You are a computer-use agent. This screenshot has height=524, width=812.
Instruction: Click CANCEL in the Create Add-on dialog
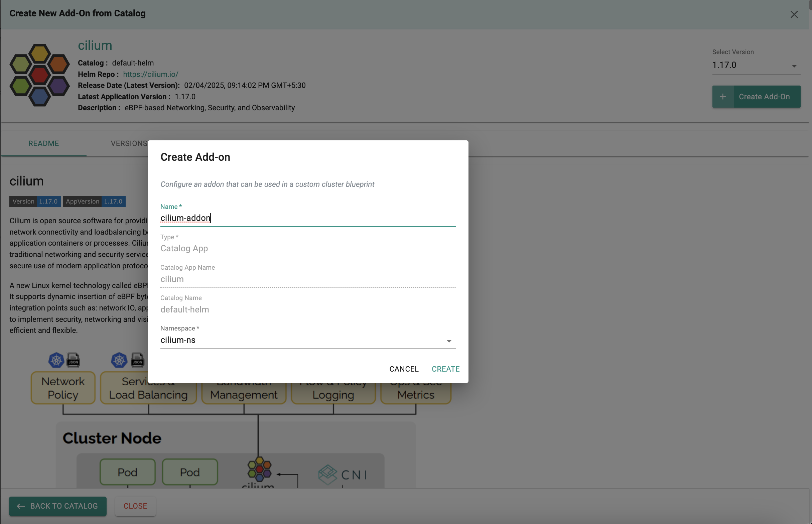pyautogui.click(x=404, y=369)
